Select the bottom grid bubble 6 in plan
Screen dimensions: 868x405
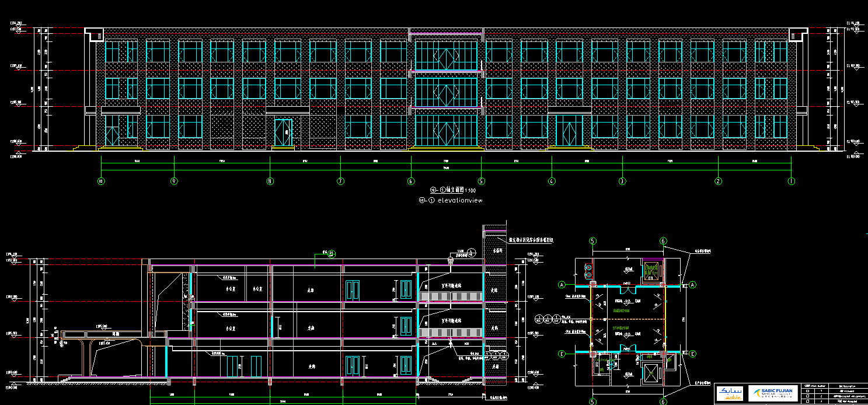(x=663, y=401)
